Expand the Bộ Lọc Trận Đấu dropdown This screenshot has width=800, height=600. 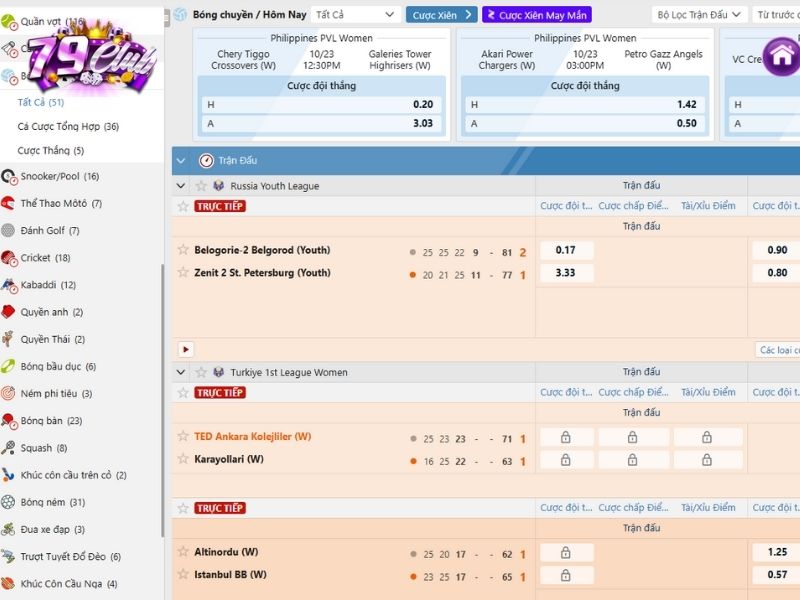(700, 15)
